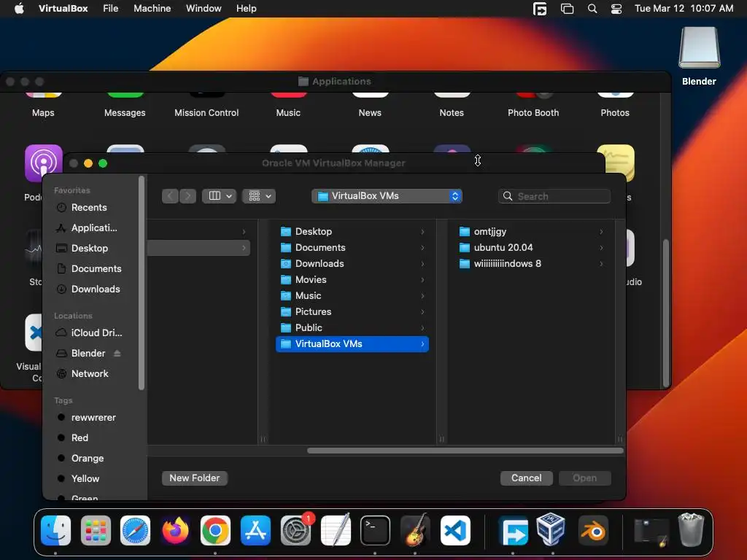The height and width of the screenshot is (560, 747).
Task: Select the rewwrerer tag in the sidebar
Action: (x=93, y=418)
